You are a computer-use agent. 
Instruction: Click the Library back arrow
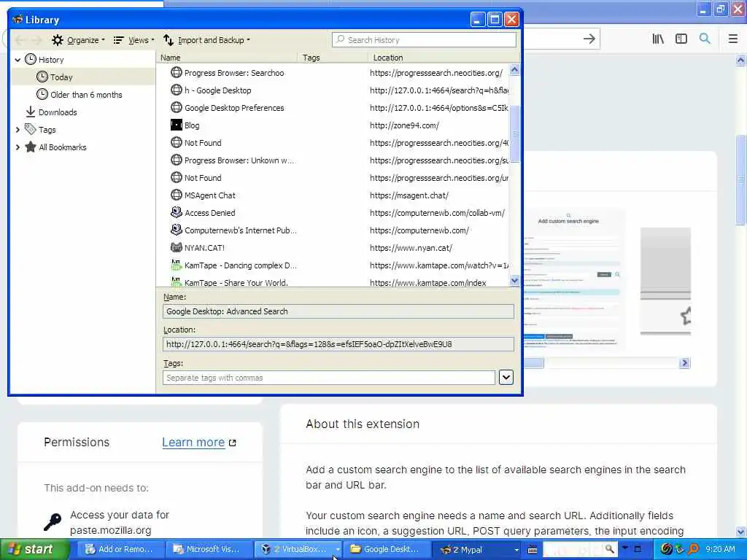[x=20, y=40]
